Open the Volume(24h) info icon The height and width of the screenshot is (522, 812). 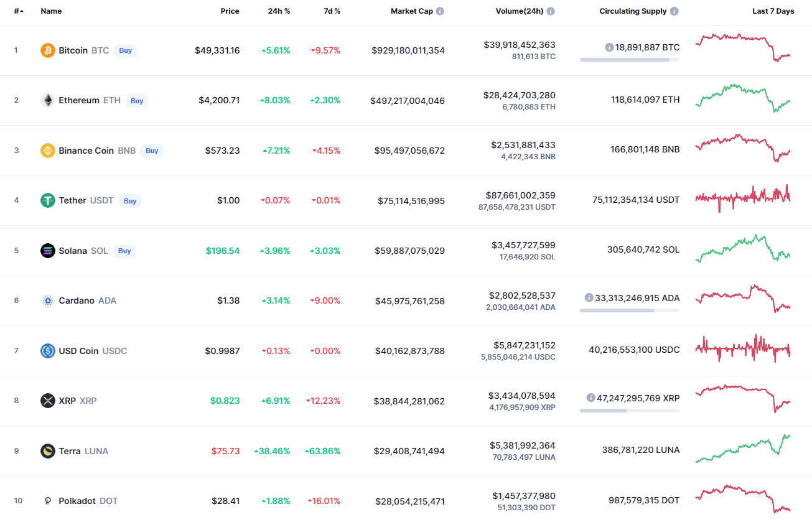pyautogui.click(x=551, y=11)
